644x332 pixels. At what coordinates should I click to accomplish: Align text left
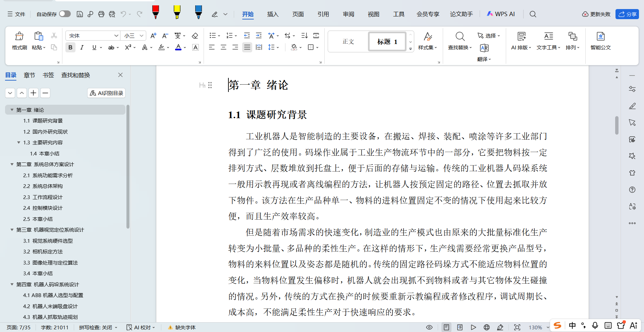(x=212, y=47)
